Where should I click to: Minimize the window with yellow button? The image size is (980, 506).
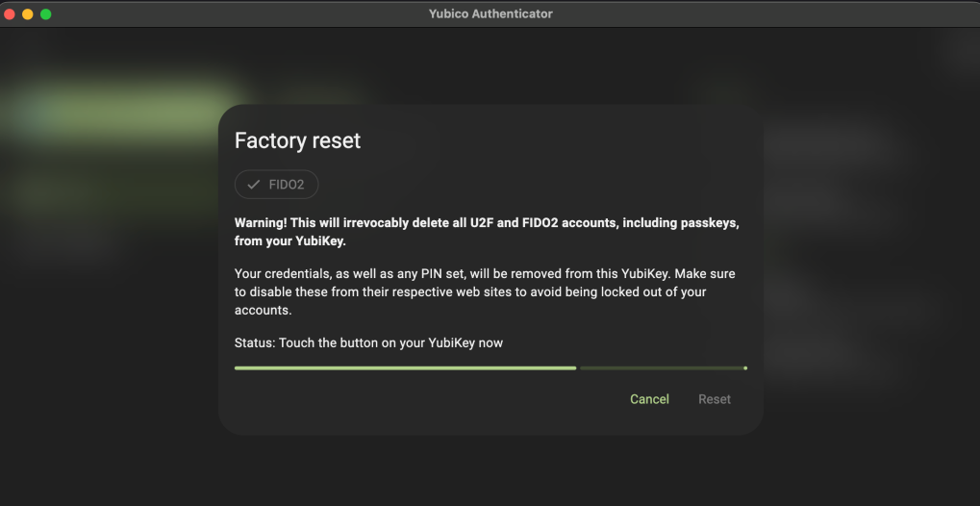28,14
